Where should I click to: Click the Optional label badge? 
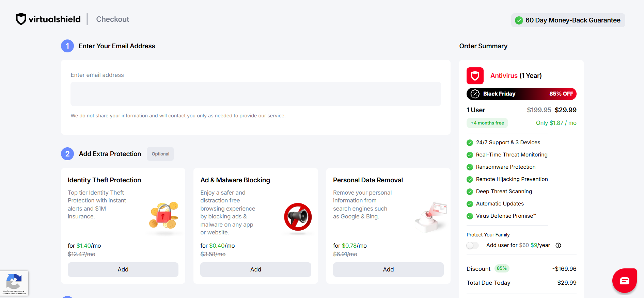tap(160, 154)
